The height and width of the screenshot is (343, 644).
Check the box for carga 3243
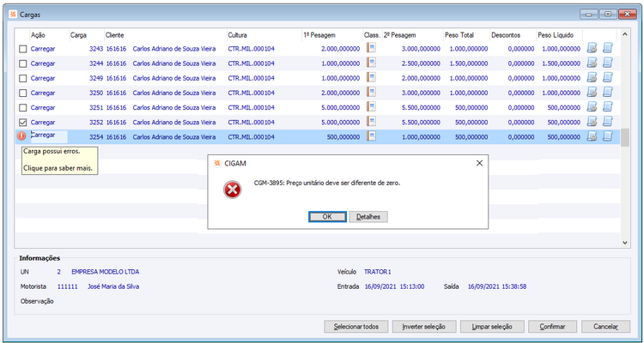click(x=23, y=49)
